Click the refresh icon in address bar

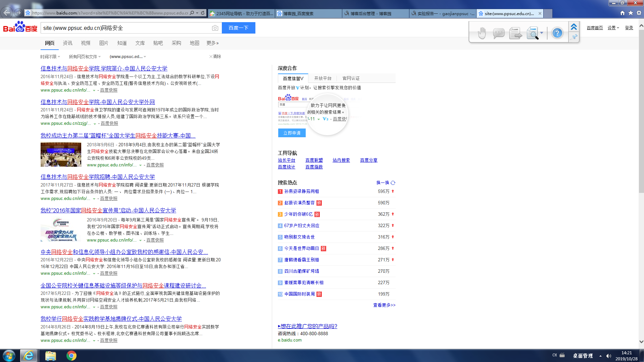click(203, 13)
